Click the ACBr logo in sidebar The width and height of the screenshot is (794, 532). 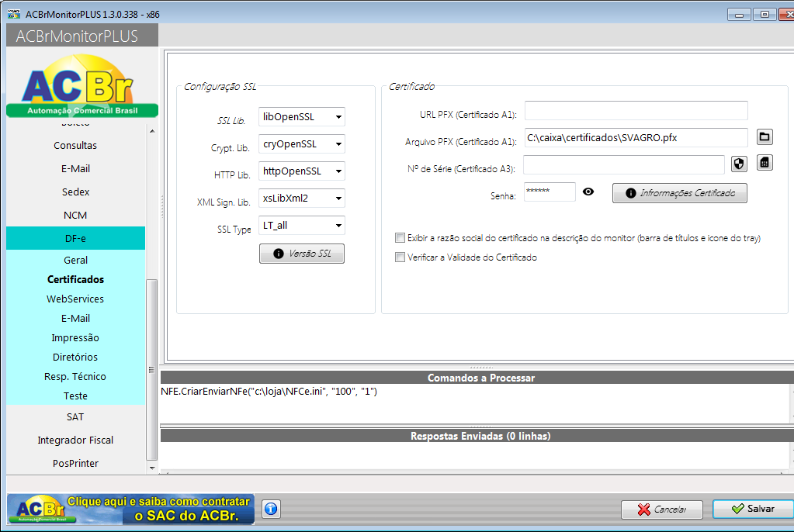[82, 86]
